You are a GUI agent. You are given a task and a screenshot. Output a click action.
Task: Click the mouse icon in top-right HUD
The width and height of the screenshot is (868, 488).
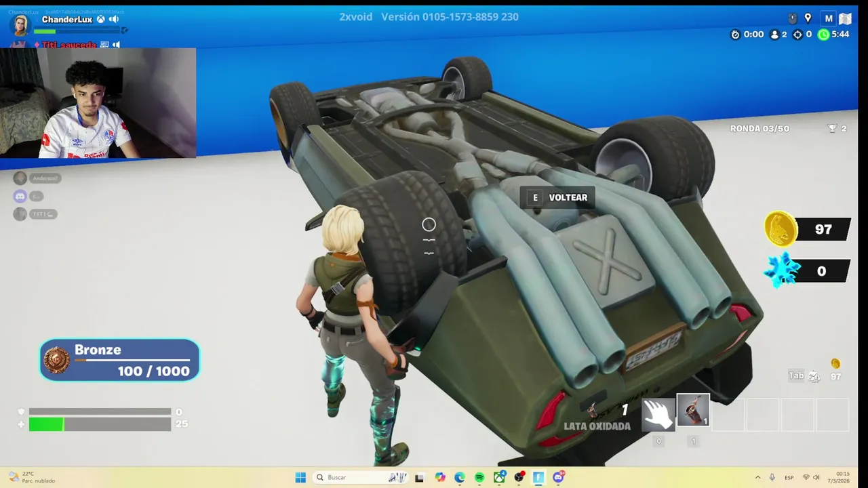pos(793,18)
